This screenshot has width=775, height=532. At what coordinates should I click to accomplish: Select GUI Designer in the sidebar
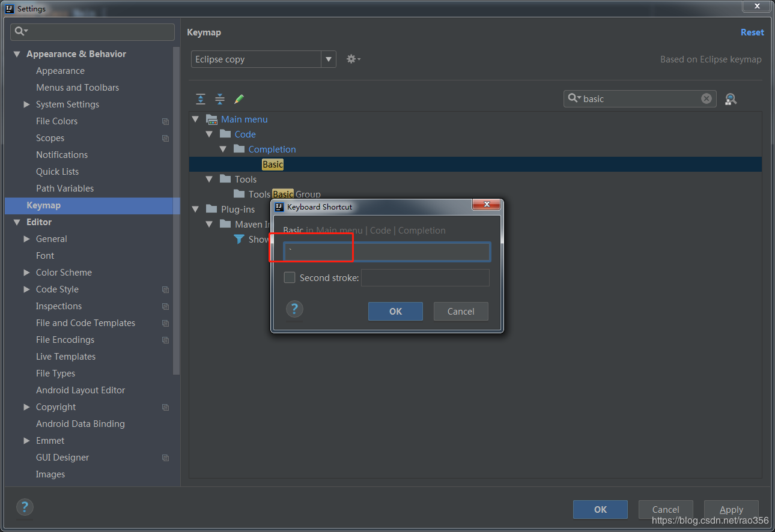(x=62, y=458)
